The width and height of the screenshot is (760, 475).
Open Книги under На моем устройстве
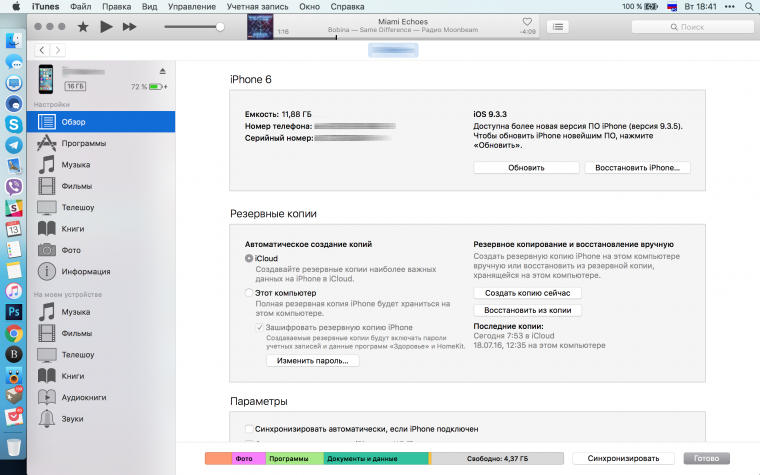tap(101, 376)
